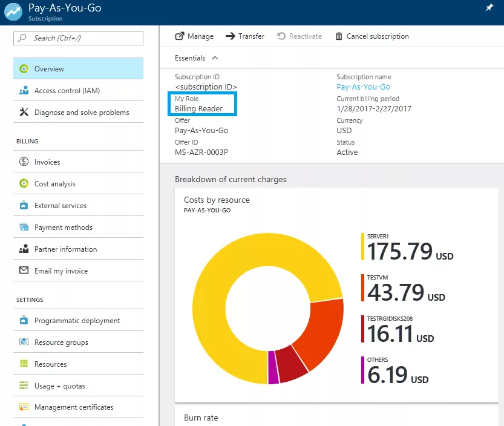Click the Reactivate circular arrow icon
This screenshot has height=426, width=504.
point(281,36)
